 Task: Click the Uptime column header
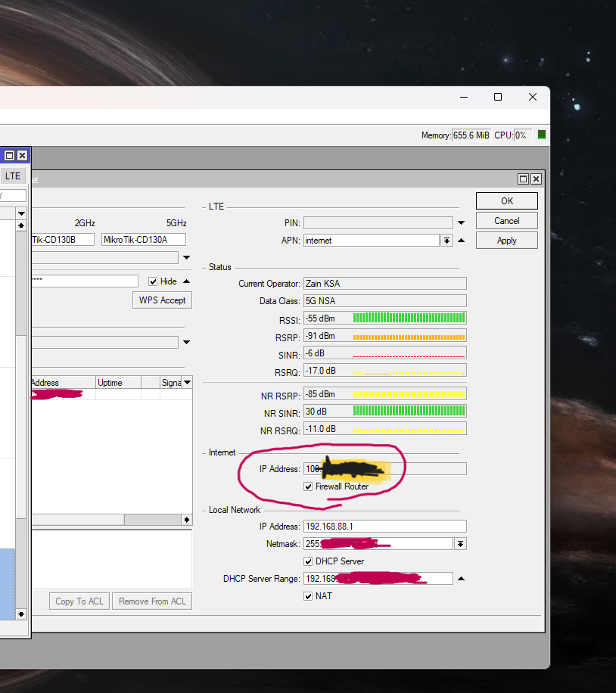118,382
